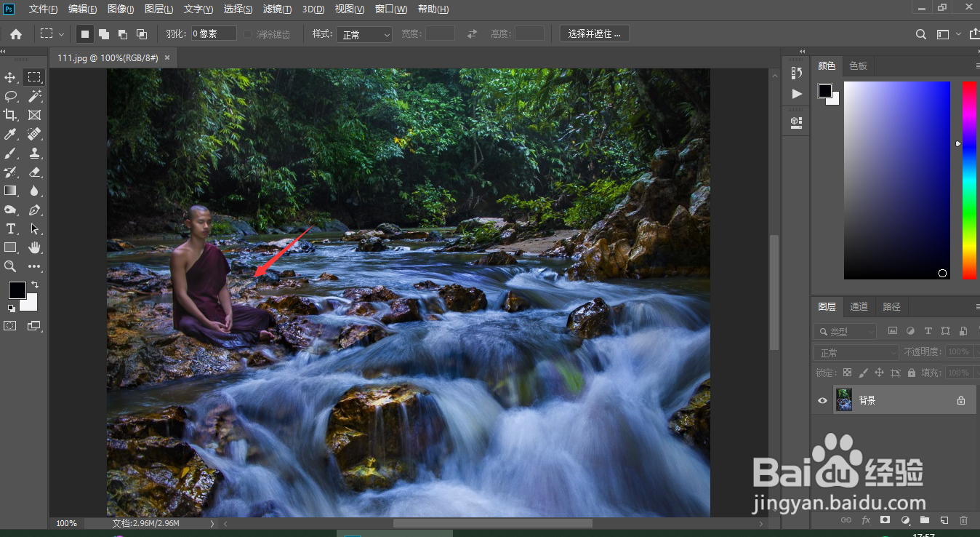
Task: Open the 文件 (File) menu
Action: 43,9
